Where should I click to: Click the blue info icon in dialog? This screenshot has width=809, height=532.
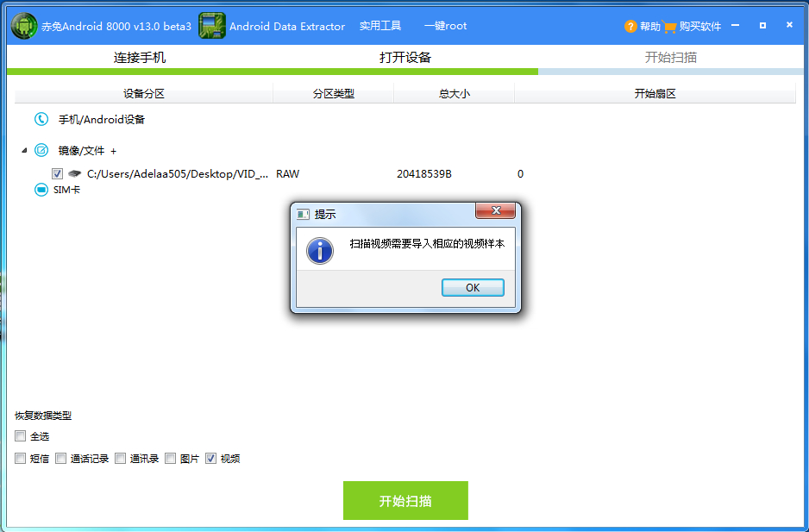coord(320,251)
